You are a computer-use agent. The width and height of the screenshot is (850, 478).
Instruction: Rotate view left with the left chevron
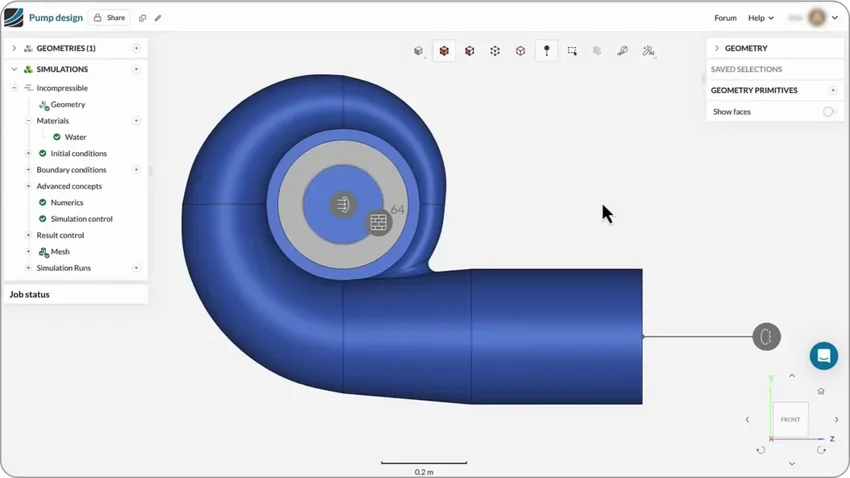pos(748,419)
